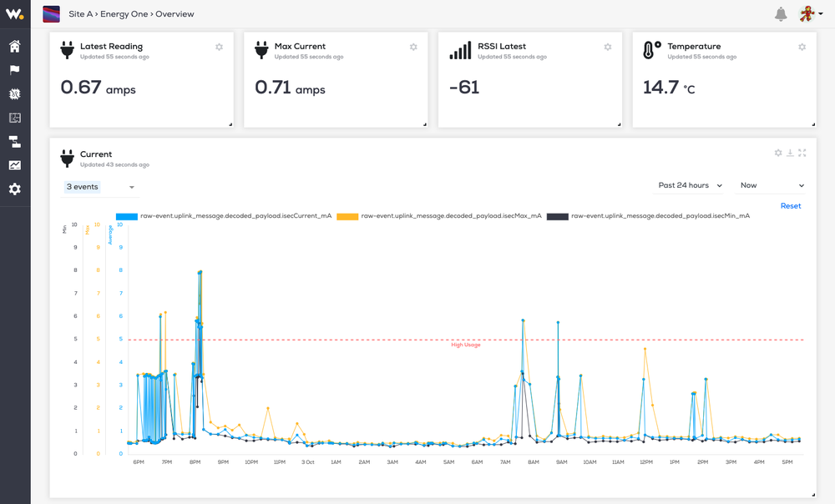Click the site logo thumbnail beside breadcrumb
Screen dimensions: 835x504
click(51, 14)
